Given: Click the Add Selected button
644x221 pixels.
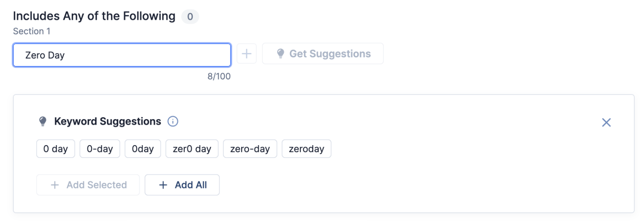Looking at the screenshot, I should tap(88, 185).
